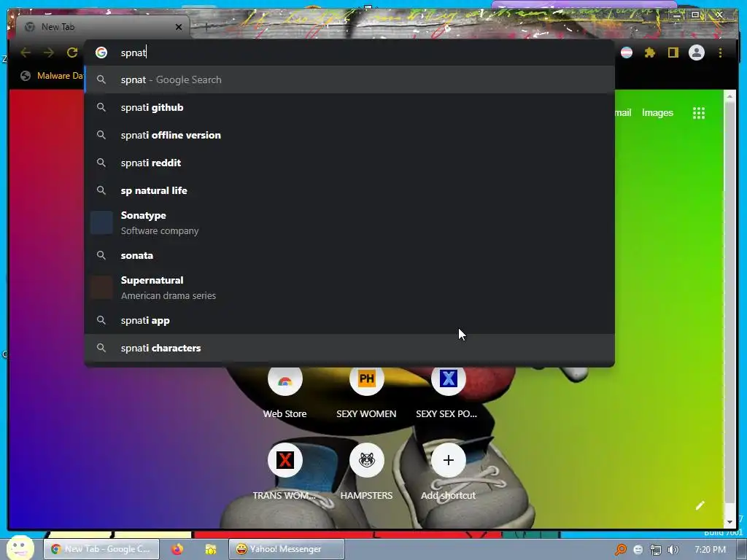
Task: Select the 'sonata' suggestion
Action: point(349,255)
